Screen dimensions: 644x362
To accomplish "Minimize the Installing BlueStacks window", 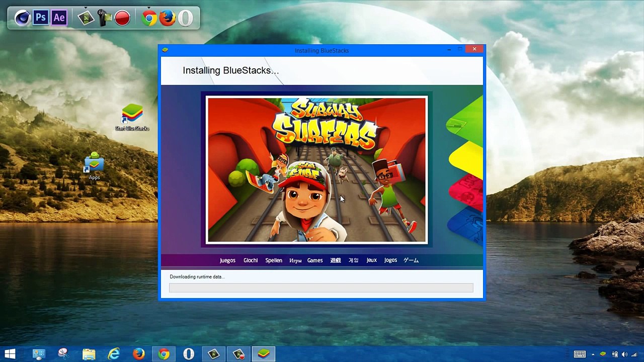I will coord(449,49).
